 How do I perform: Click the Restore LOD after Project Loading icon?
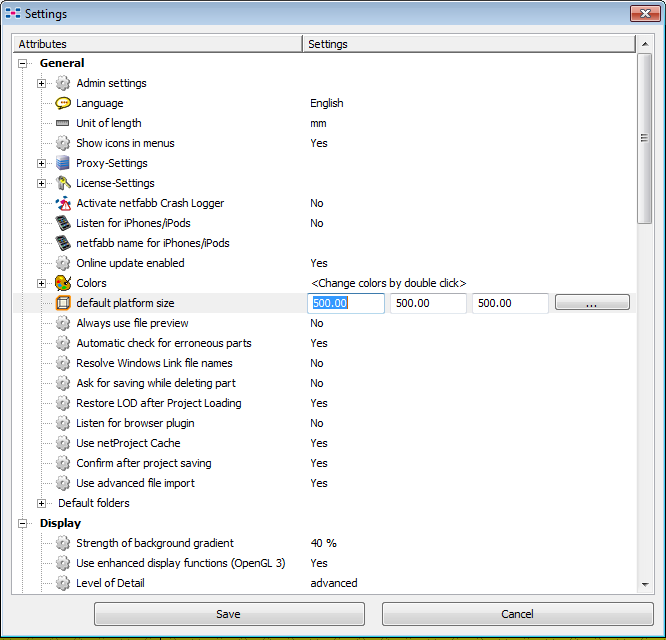pos(63,403)
